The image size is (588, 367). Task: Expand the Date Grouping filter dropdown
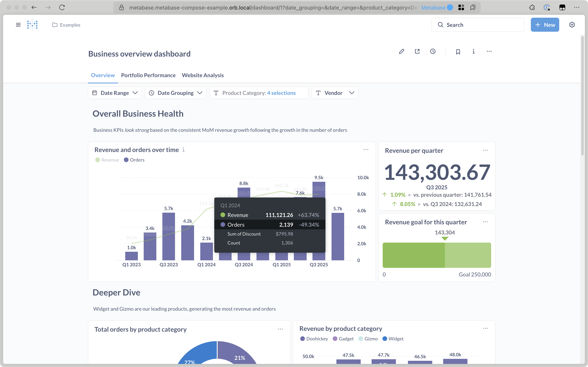[x=175, y=93]
